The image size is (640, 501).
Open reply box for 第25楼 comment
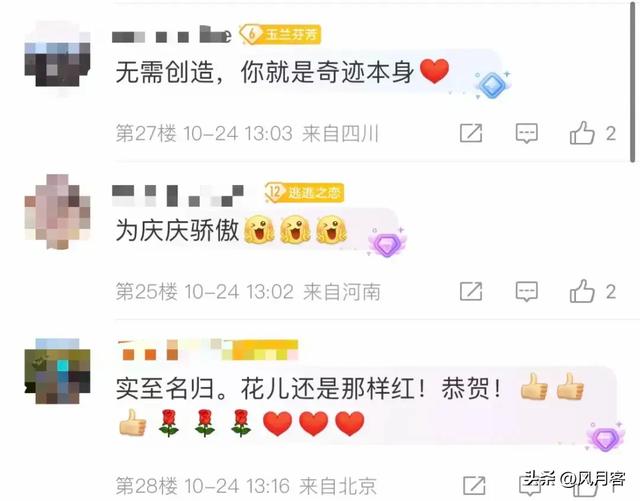[x=527, y=292]
